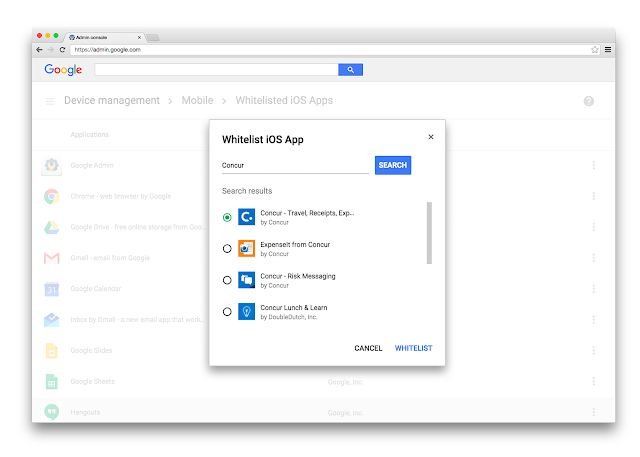This screenshot has width=640, height=457.
Task: Select the ExpenseIt from Concur radio button
Action: [x=227, y=248]
